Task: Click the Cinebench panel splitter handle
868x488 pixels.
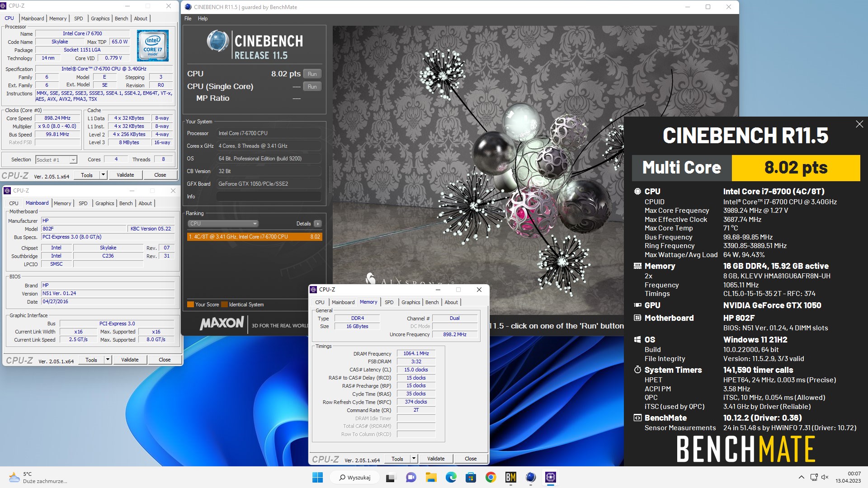Action: point(330,180)
